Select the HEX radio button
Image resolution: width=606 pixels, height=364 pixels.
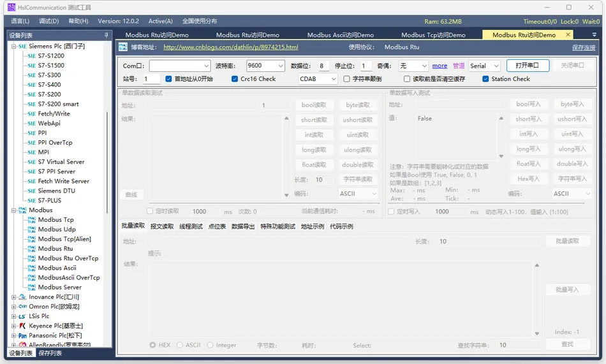[x=152, y=345]
